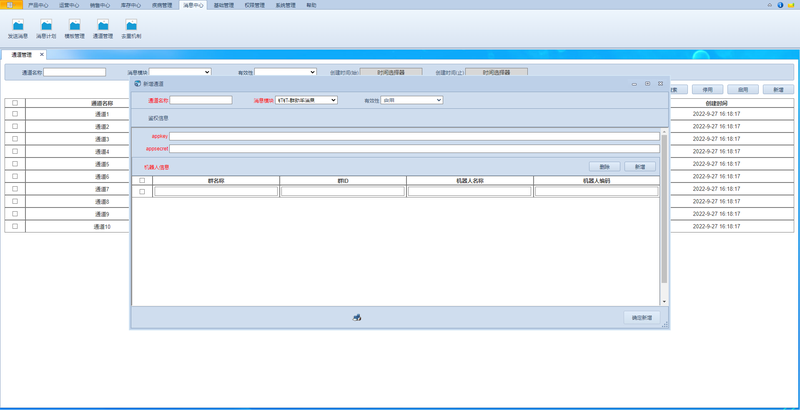Image resolution: width=800 pixels, height=410 pixels.
Task: Click the icon in 新增通道 dialog footer
Action: pos(357,317)
